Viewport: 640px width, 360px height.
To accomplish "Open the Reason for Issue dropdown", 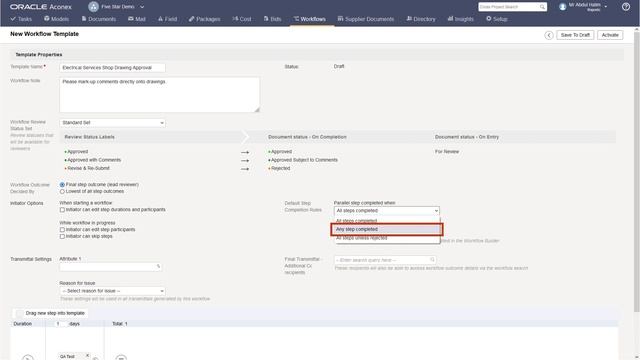I will click(113, 291).
